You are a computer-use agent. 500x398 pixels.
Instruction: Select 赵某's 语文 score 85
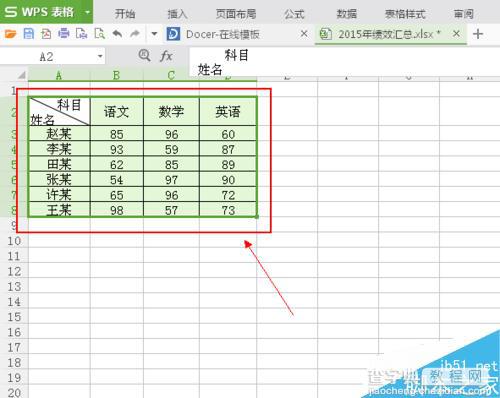pyautogui.click(x=117, y=133)
